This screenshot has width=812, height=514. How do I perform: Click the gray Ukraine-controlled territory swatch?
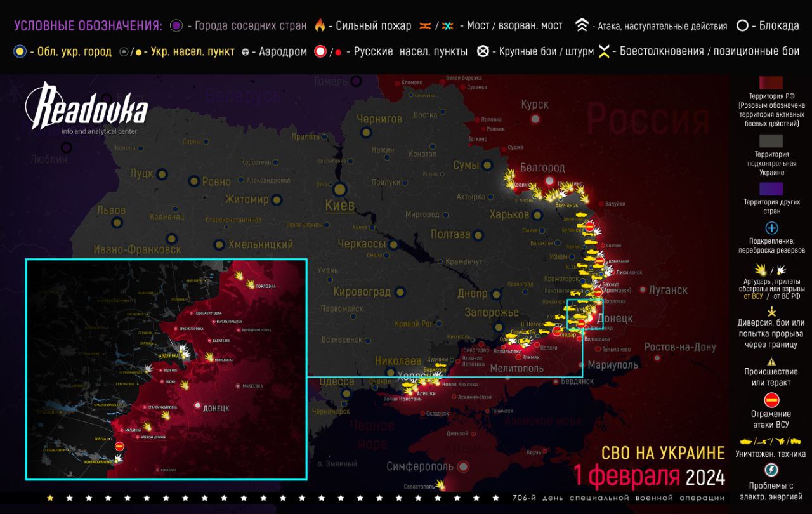(771, 141)
